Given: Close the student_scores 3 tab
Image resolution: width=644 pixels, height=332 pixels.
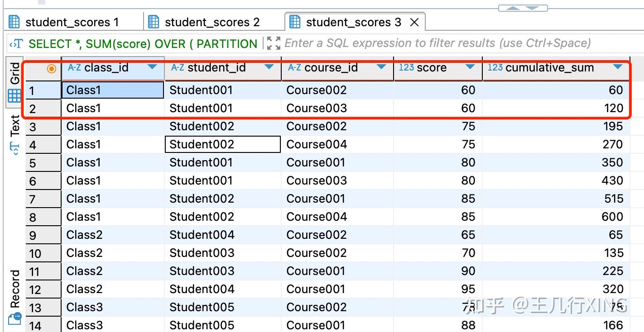Looking at the screenshot, I should (x=414, y=21).
